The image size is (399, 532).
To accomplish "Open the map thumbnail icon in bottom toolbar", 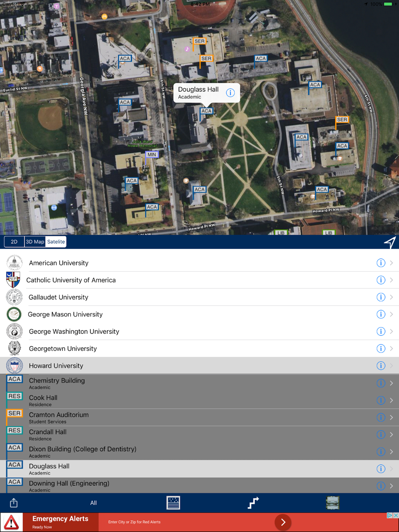I will 333,503.
